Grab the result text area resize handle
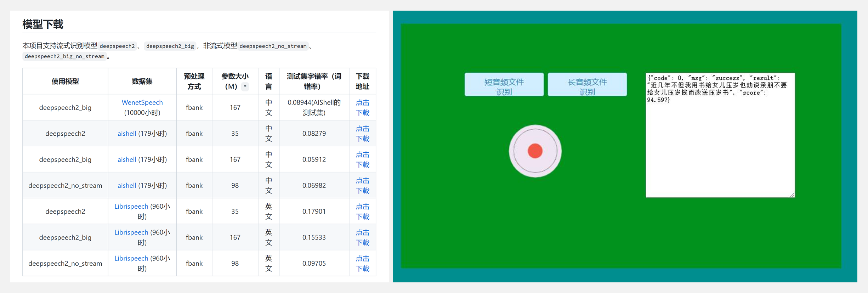The width and height of the screenshot is (868, 293). coord(792,195)
